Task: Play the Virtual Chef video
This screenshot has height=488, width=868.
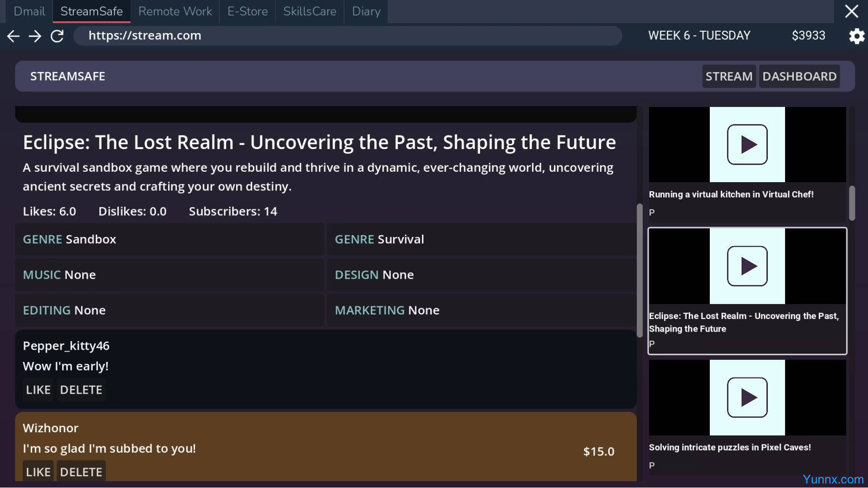Action: click(x=747, y=145)
